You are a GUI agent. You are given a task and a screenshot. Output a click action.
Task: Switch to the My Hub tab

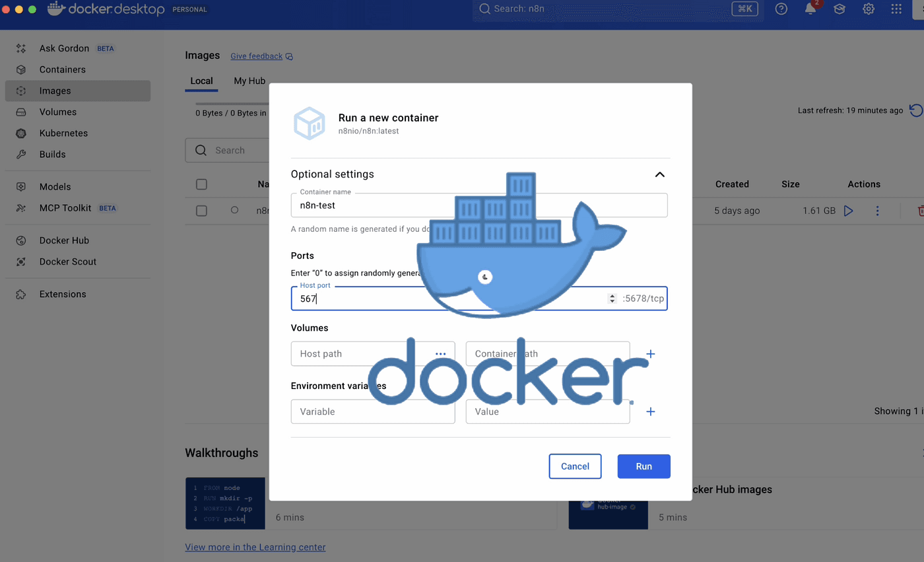coord(249,81)
